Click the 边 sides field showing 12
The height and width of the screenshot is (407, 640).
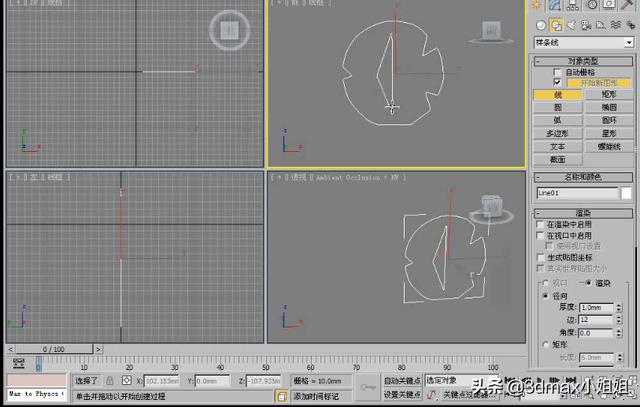(596, 320)
